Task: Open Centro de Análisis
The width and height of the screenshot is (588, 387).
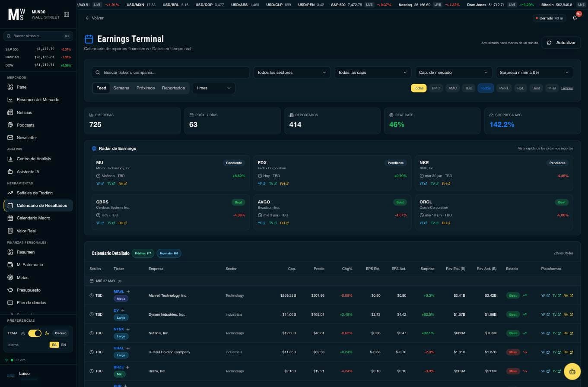Action: 38,159
